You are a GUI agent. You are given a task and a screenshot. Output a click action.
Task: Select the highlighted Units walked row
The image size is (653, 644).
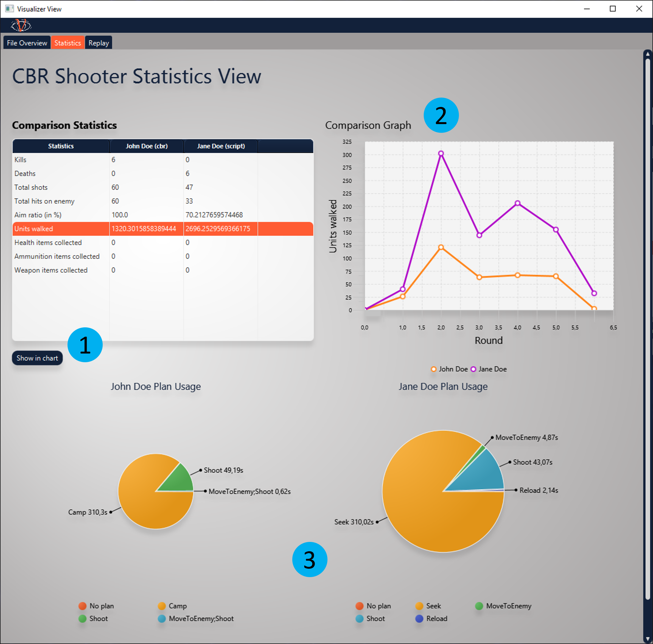(x=162, y=229)
